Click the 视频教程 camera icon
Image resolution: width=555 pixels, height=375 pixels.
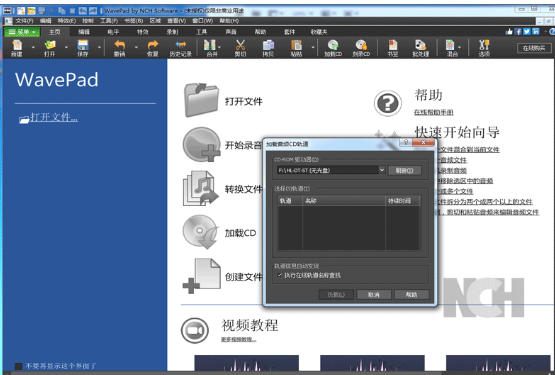[195, 330]
